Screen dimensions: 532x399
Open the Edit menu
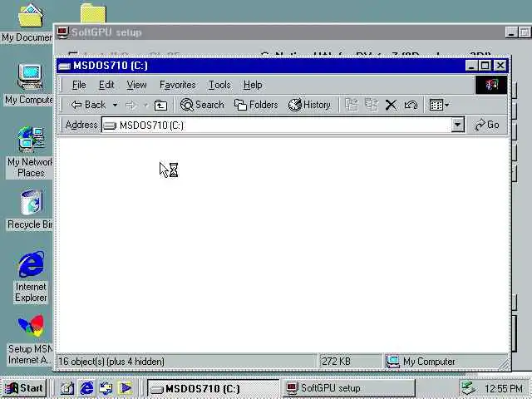(x=106, y=85)
